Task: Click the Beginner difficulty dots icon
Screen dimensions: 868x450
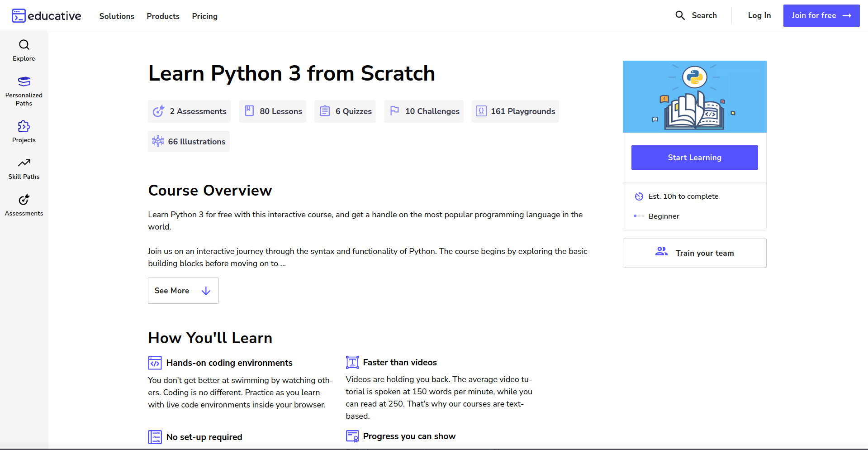Action: [639, 216]
